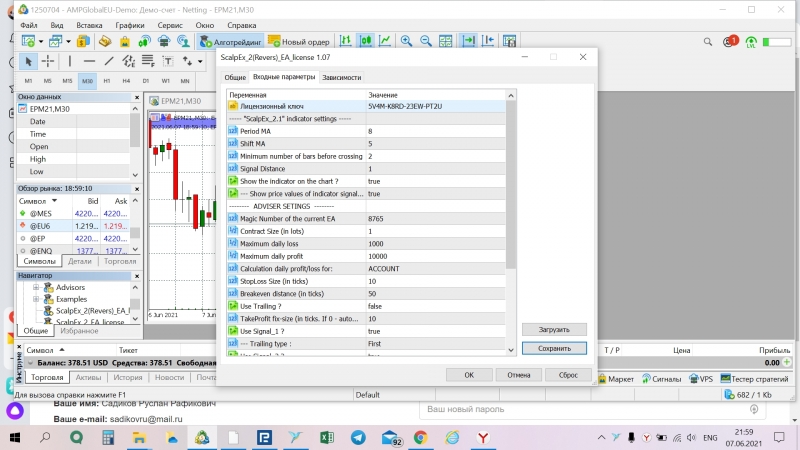Select Maximum daily loss value 1000
800x450 pixels.
click(436, 244)
